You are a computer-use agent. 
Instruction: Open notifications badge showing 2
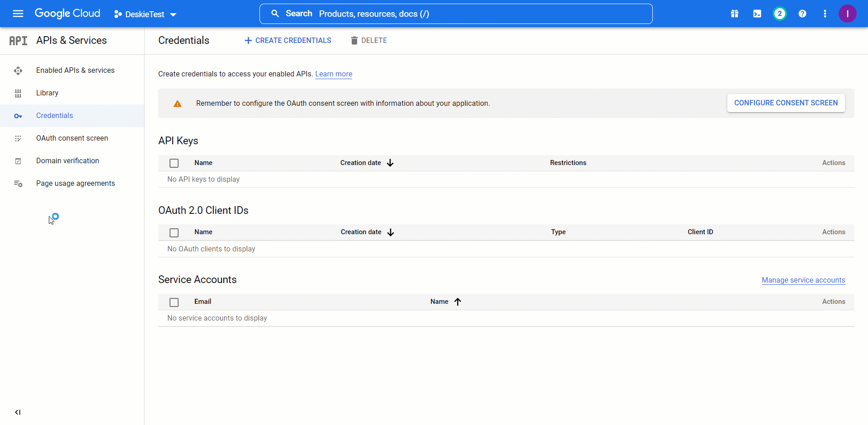pyautogui.click(x=779, y=14)
